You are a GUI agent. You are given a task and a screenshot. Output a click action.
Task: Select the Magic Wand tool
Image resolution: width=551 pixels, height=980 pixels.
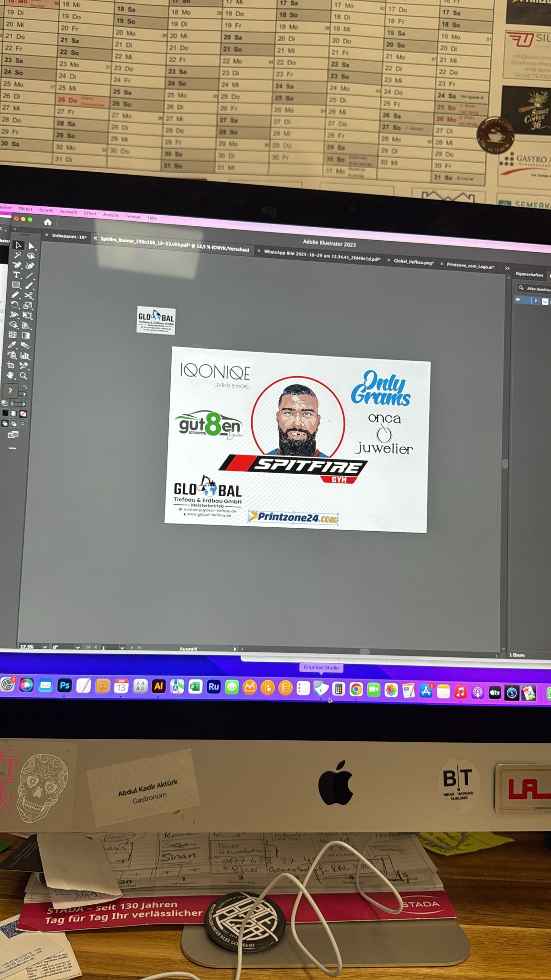[17, 255]
